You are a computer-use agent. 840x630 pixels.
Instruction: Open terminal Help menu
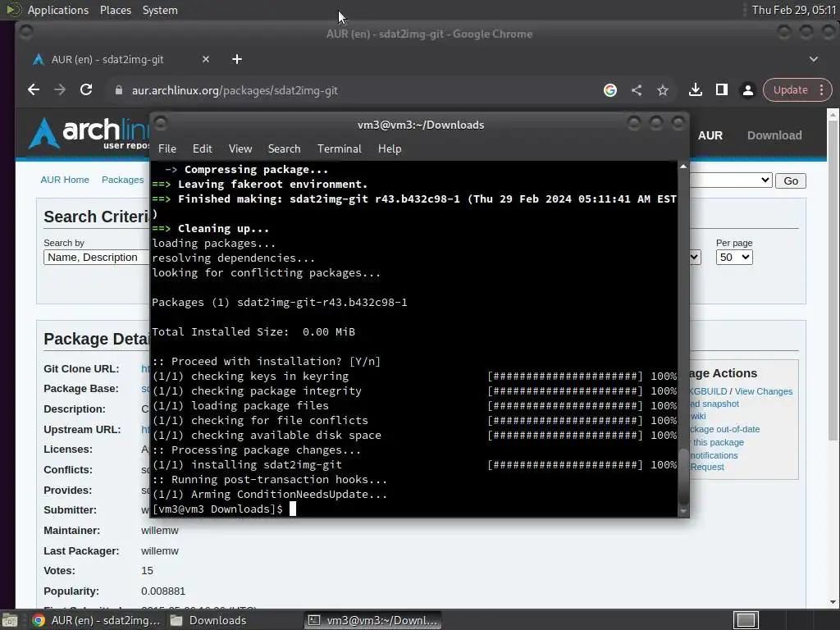coord(390,149)
